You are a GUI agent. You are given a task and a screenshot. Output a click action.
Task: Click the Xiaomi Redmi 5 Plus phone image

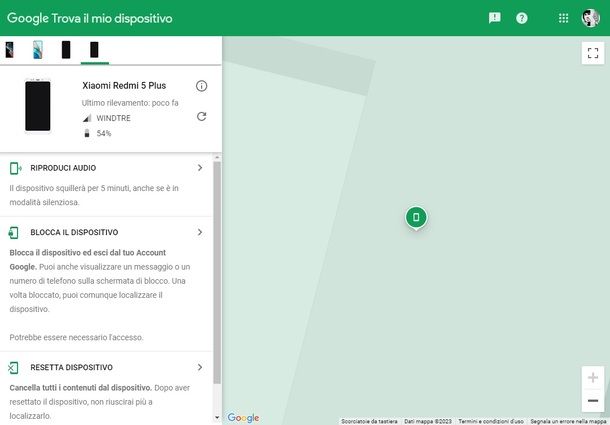point(38,106)
